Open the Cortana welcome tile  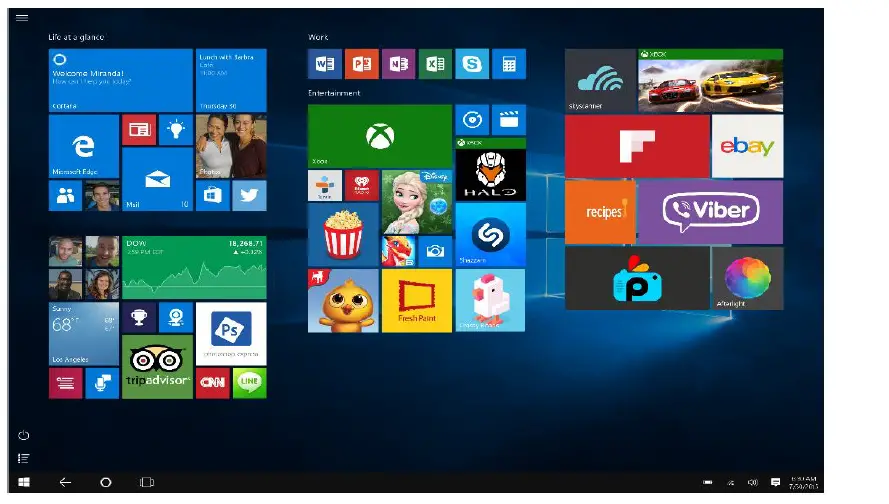click(121, 80)
